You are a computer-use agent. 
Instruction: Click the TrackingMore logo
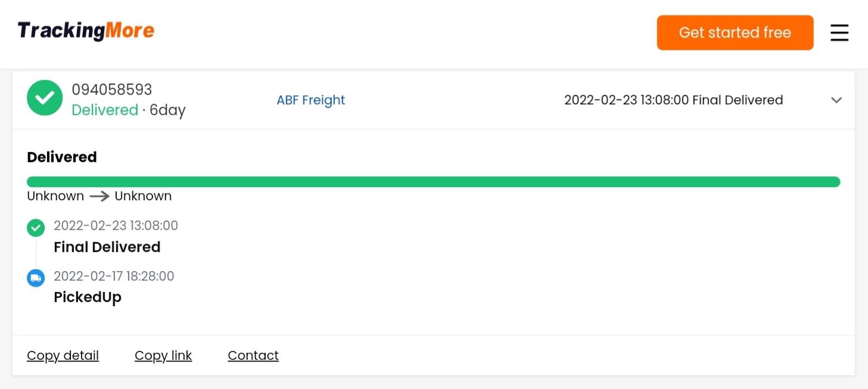[x=86, y=30]
